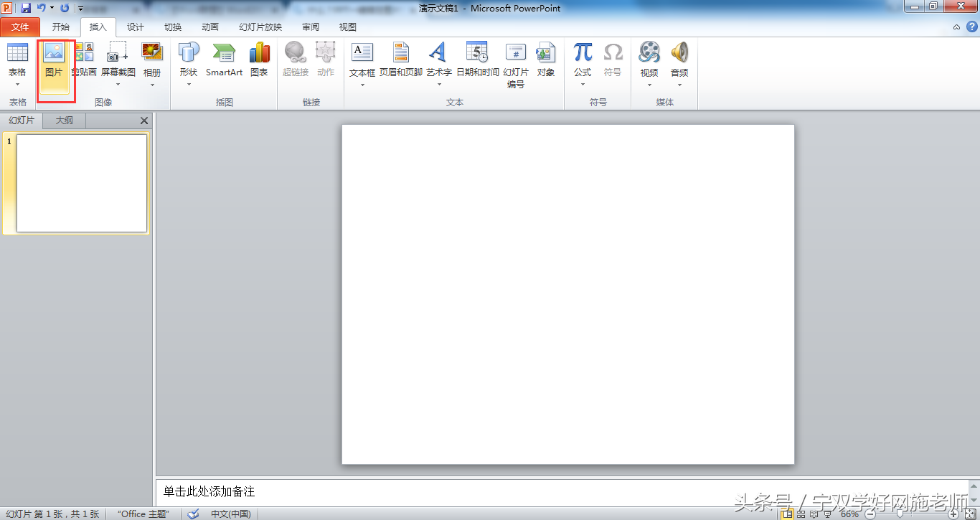Viewport: 980px width, 520px height.
Task: Click the 66% zoom level
Action: [x=849, y=514]
